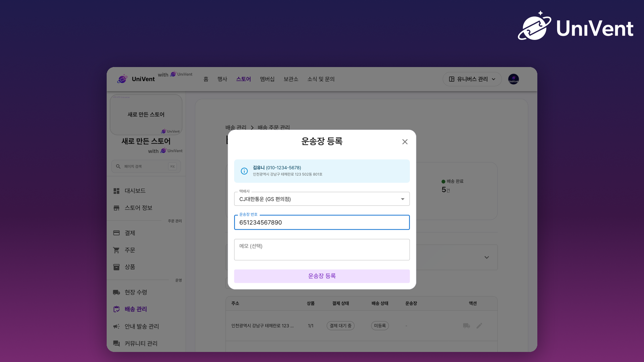Screen dimensions: 644x362
Task: Click the 대시보드 grid icon
Action: coord(116,191)
